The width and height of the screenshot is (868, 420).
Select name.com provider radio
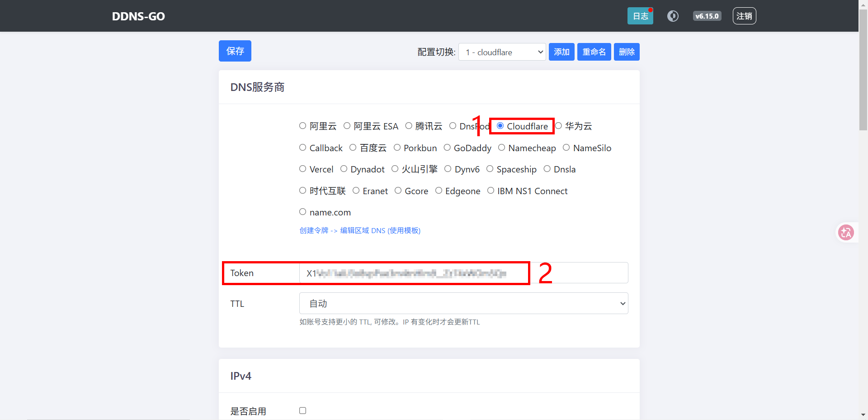tap(303, 212)
